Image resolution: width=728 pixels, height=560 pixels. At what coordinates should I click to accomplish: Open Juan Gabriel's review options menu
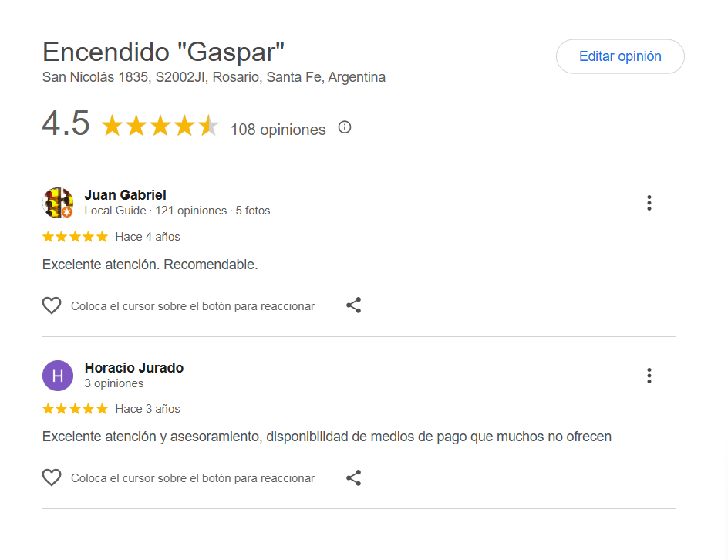pos(649,203)
